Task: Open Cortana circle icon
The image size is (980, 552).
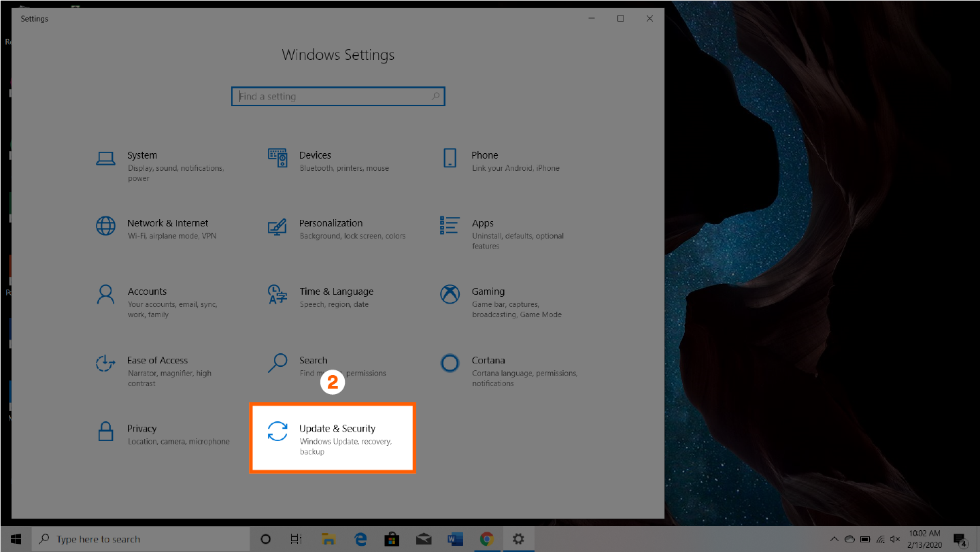Action: pos(450,363)
